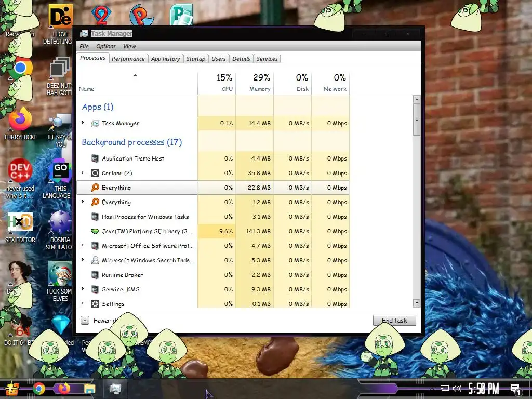This screenshot has width=532, height=399.
Task: Expand the Task Manager app entry
Action: click(83, 123)
